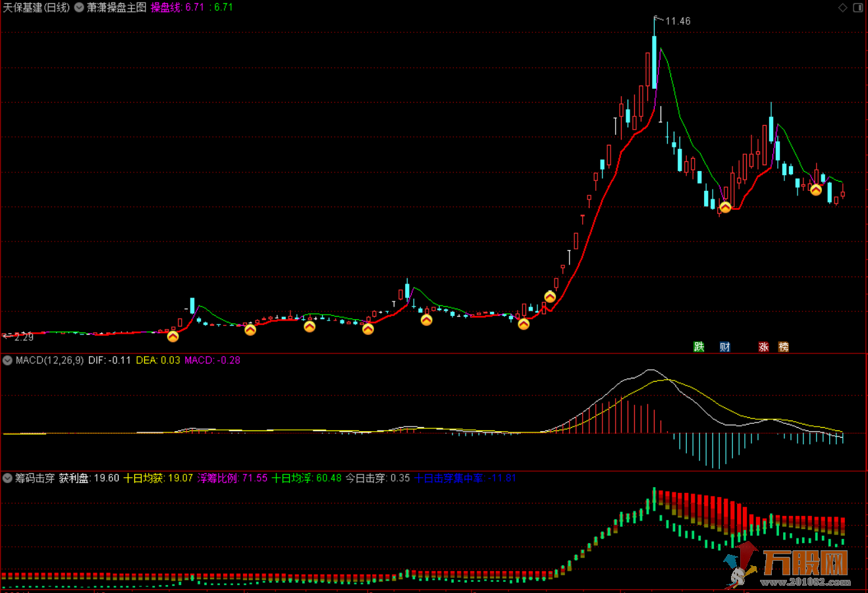Select the MACD(12,26,9) indicator label
This screenshot has height=593, width=868.
49,360
